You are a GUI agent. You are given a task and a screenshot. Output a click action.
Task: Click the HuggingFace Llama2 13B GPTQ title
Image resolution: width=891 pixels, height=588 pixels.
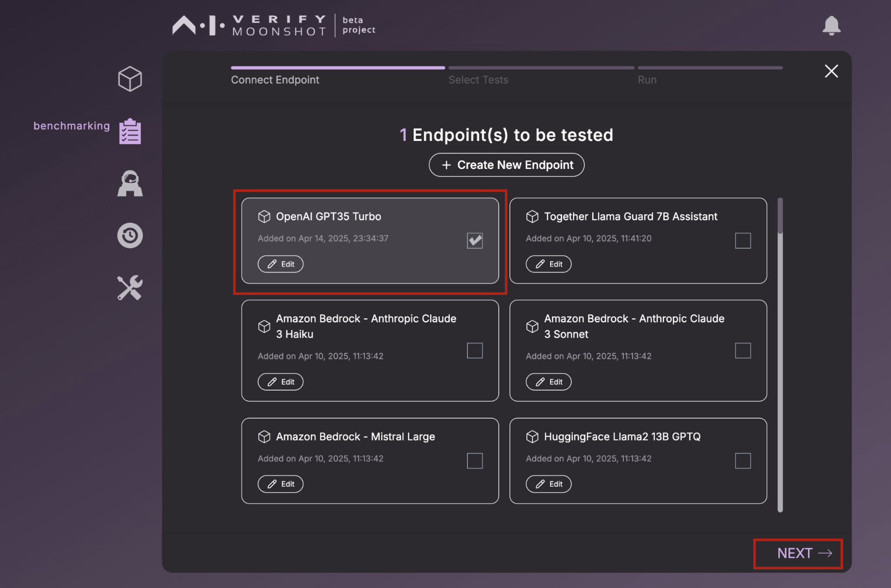pyautogui.click(x=622, y=437)
